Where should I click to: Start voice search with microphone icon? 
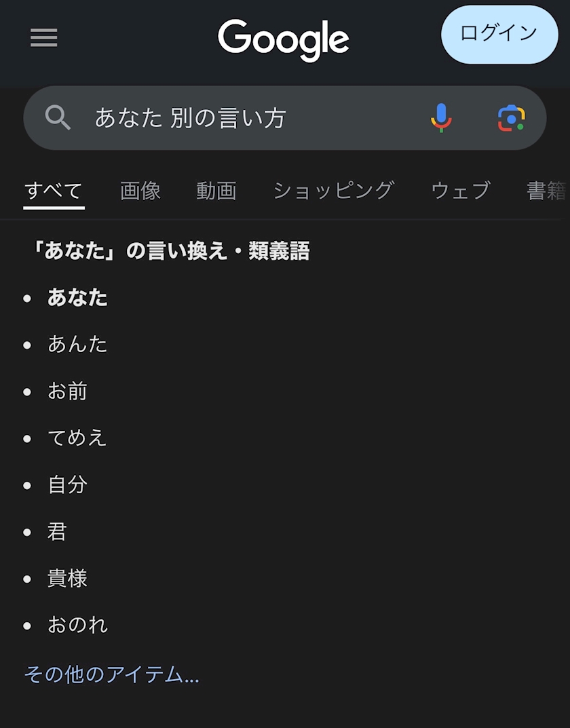pos(441,118)
